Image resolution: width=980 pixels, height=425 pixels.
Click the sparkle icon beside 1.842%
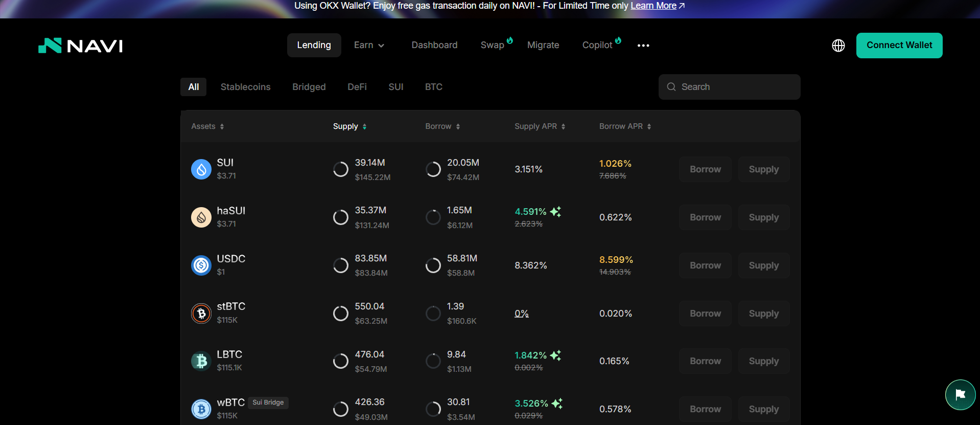pos(556,355)
